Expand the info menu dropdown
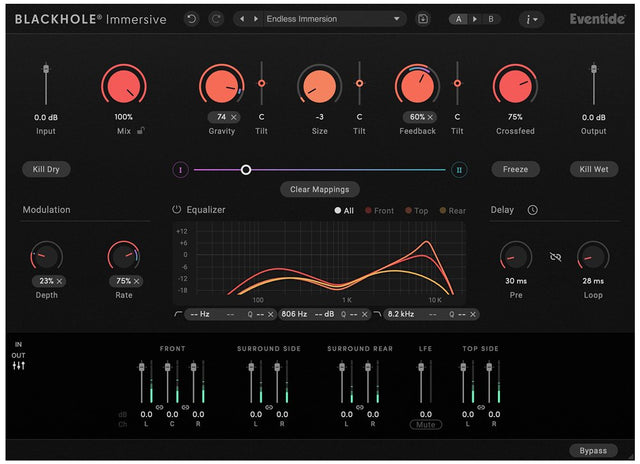 (535, 19)
